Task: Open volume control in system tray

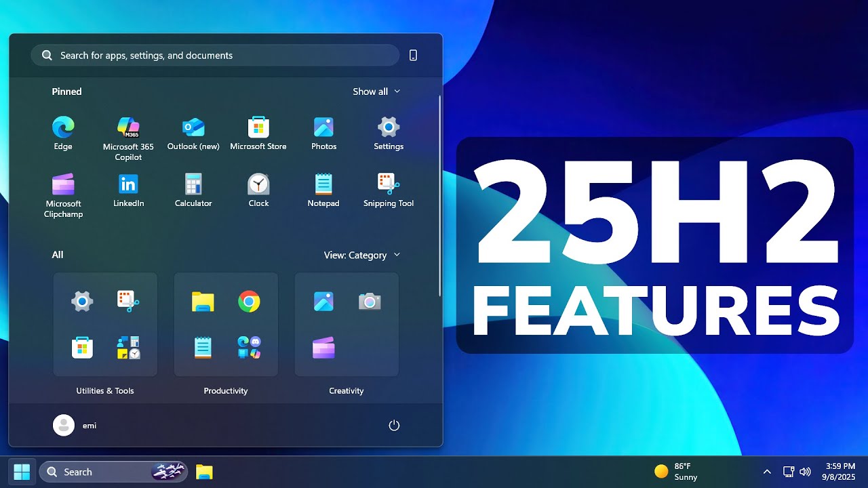Action: pos(805,472)
